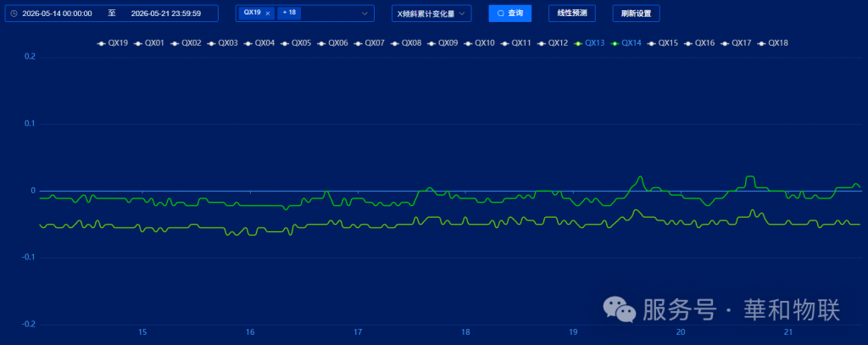Hide the green QX14 series
Image resolution: width=868 pixels, height=345 pixels.
(x=626, y=42)
